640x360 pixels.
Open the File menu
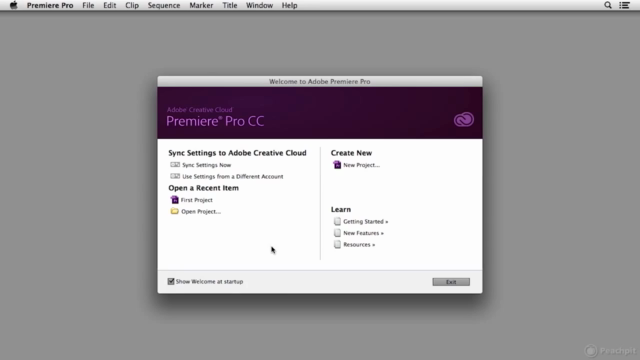pos(88,5)
